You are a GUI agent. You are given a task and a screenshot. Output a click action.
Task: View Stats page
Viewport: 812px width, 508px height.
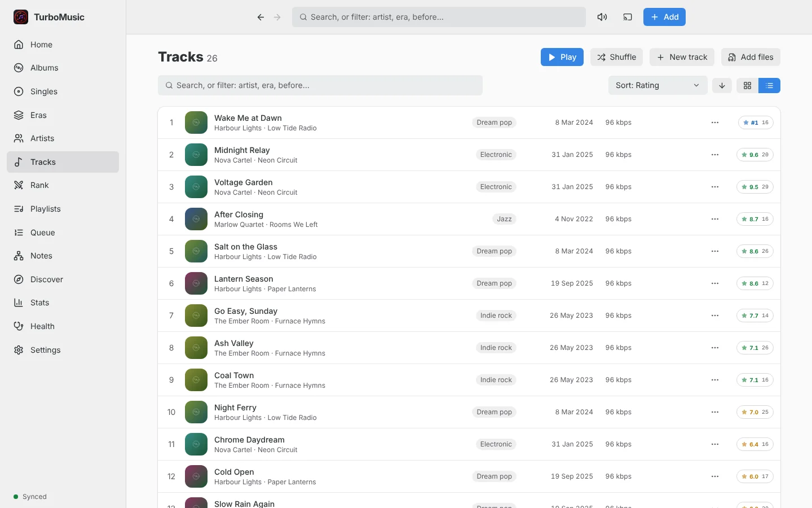click(63, 303)
